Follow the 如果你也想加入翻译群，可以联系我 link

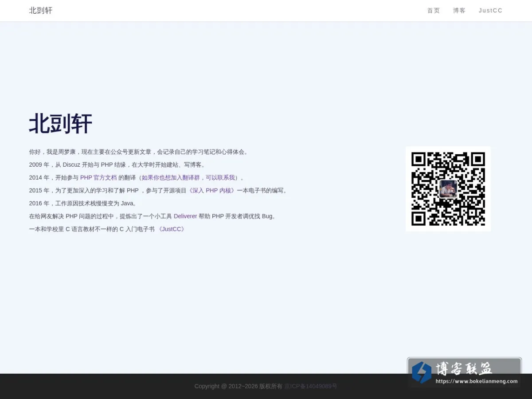pyautogui.click(x=188, y=178)
